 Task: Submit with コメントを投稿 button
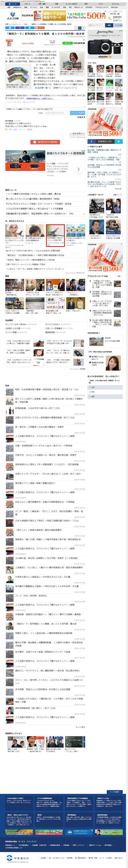[x=77, y=113]
